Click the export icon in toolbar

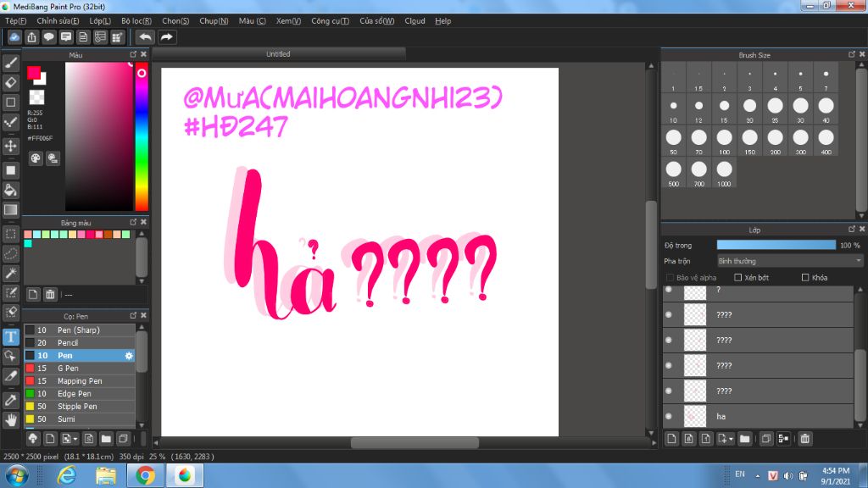(x=31, y=37)
